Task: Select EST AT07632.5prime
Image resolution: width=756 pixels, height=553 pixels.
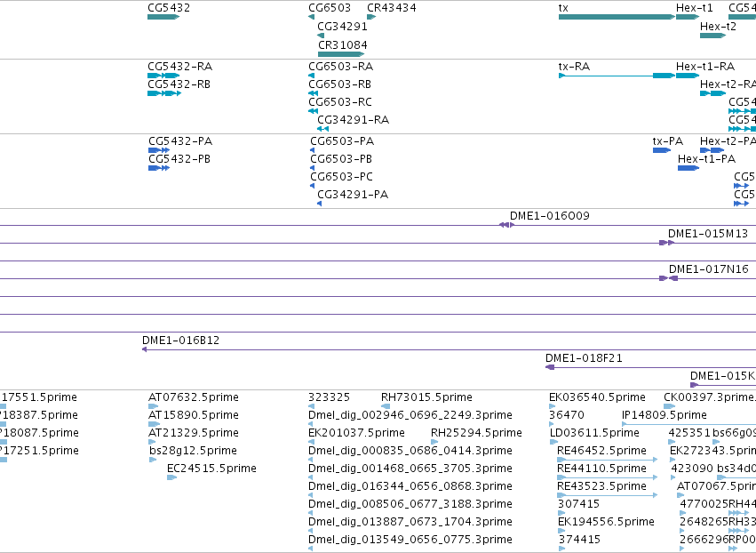Action: [x=194, y=397]
